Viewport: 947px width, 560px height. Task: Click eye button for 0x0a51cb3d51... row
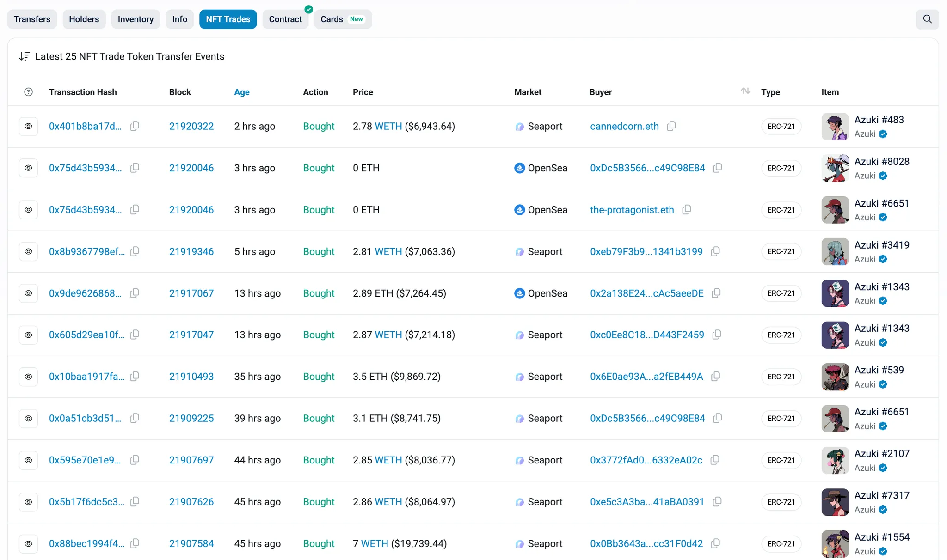tap(28, 418)
